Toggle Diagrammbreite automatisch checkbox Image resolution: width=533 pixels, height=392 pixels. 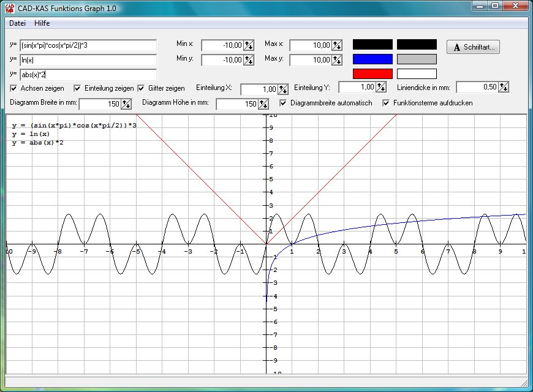click(283, 103)
